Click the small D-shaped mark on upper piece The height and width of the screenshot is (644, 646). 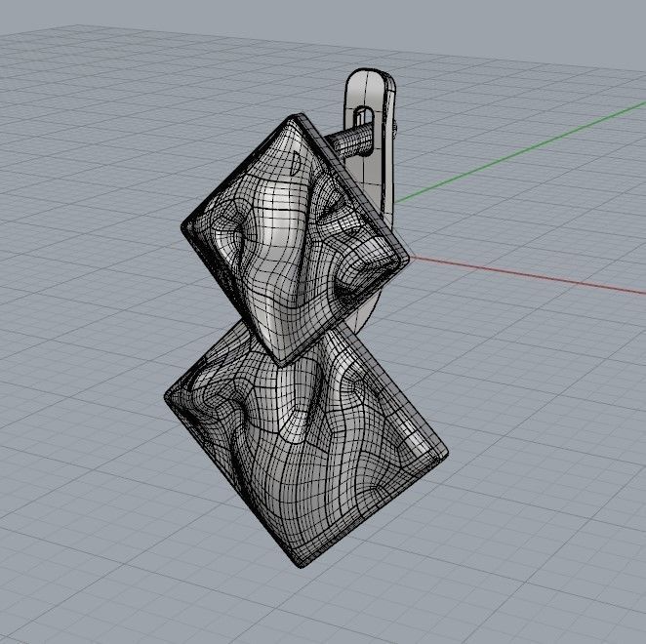[x=296, y=164]
